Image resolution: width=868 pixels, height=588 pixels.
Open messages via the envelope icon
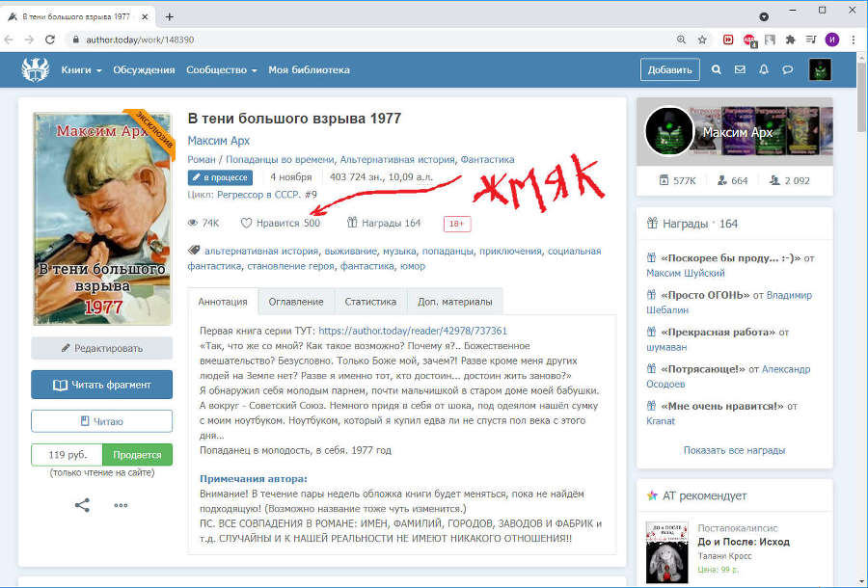[738, 69]
